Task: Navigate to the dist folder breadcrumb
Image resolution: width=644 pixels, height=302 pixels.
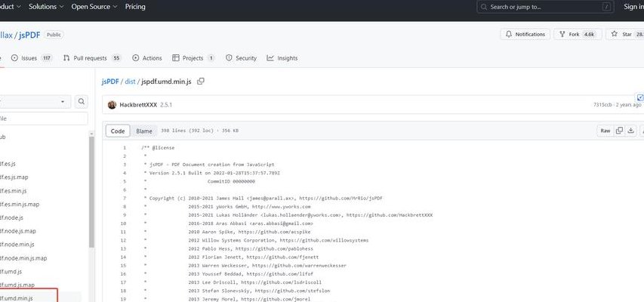Action: coord(130,82)
